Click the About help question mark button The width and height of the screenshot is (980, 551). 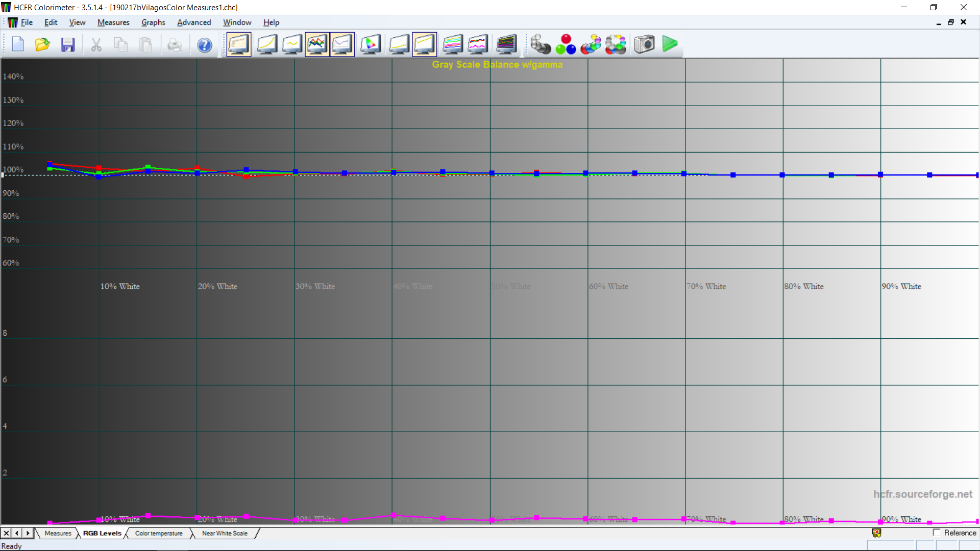tap(205, 45)
